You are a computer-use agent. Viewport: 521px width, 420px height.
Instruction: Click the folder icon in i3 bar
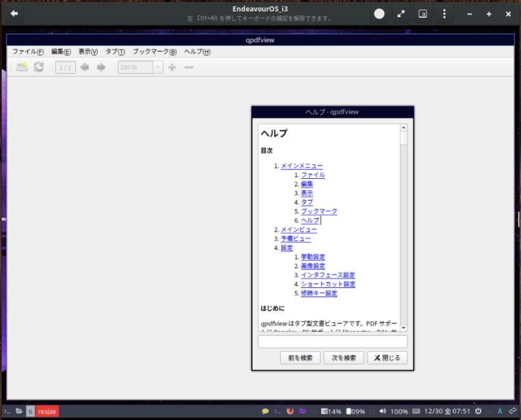click(x=19, y=411)
